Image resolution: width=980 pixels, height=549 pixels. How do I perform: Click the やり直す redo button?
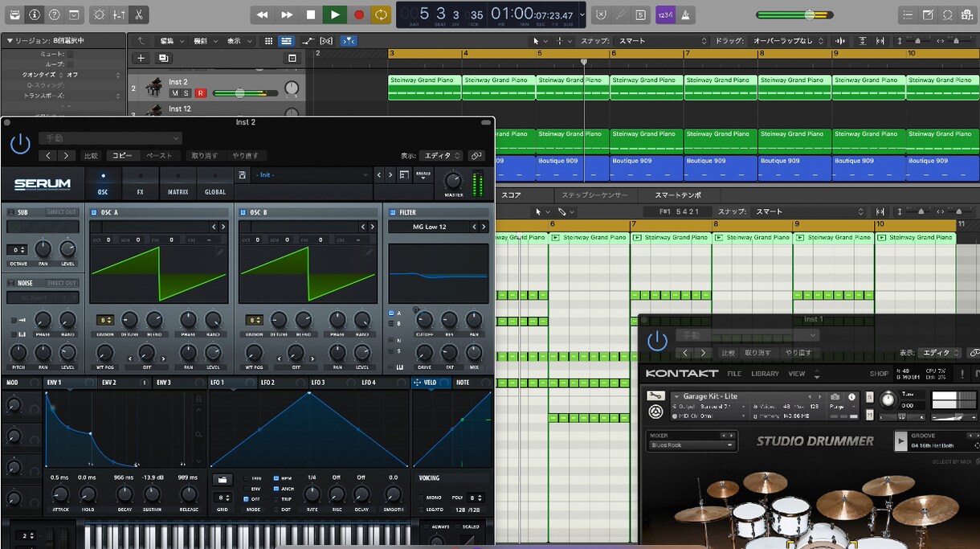click(246, 156)
